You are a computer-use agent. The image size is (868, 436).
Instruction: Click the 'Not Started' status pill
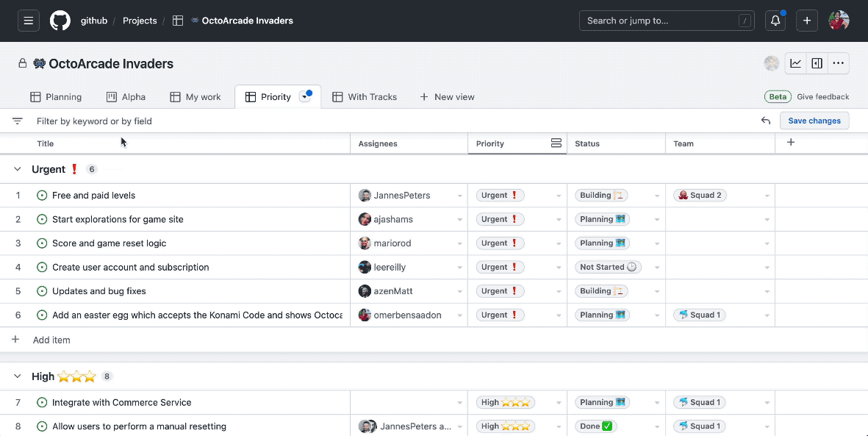608,267
